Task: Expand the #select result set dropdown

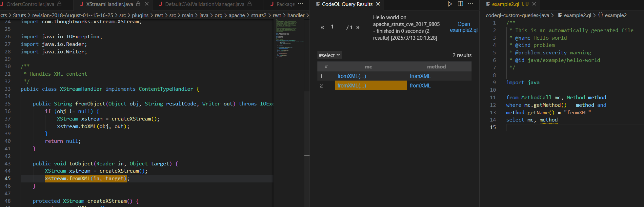Action: click(x=329, y=55)
